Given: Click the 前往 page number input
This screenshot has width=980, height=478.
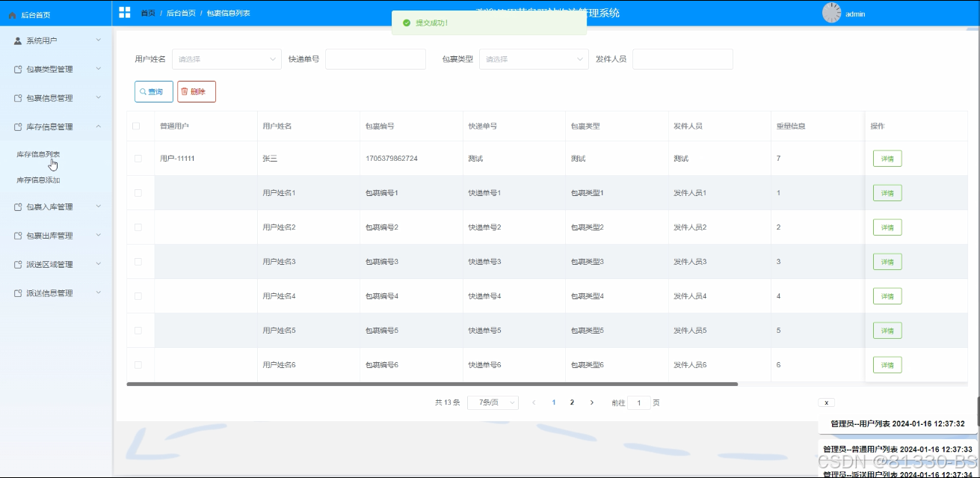Looking at the screenshot, I should [x=638, y=402].
